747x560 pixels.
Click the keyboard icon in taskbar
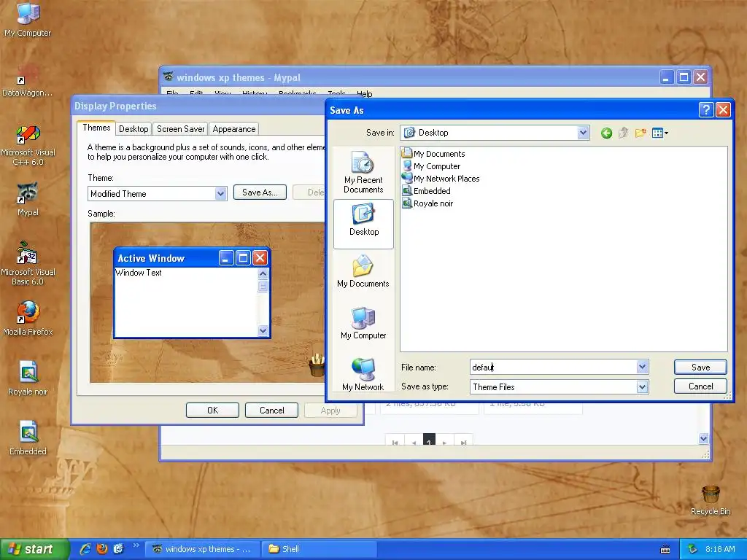pos(665,550)
